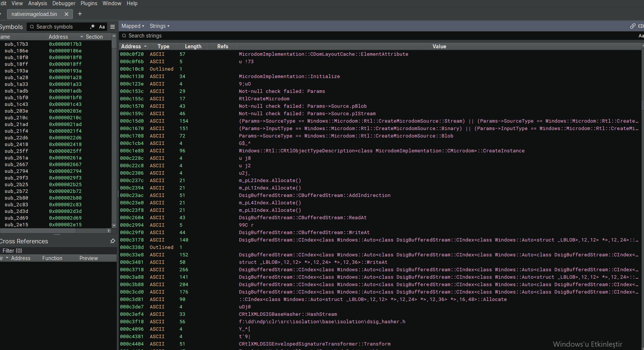Sort strings by the Type column header

(x=163, y=47)
